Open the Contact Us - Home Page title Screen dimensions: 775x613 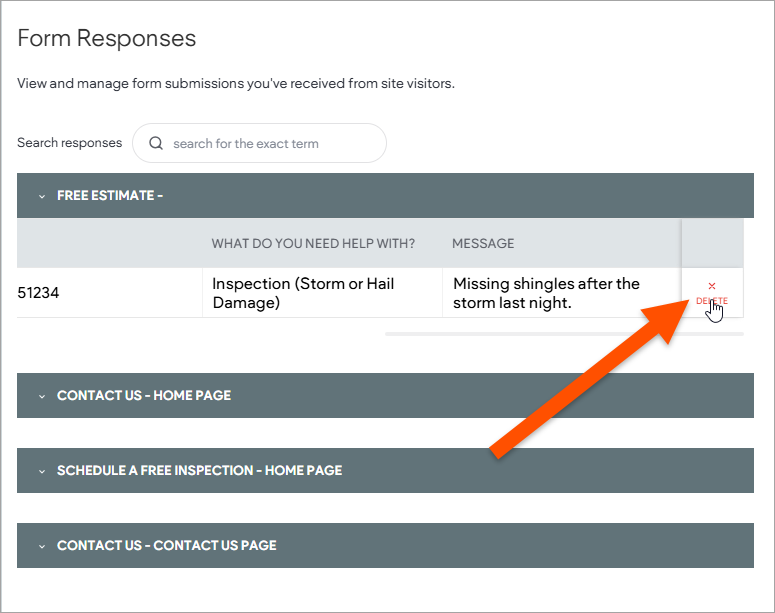(x=144, y=396)
